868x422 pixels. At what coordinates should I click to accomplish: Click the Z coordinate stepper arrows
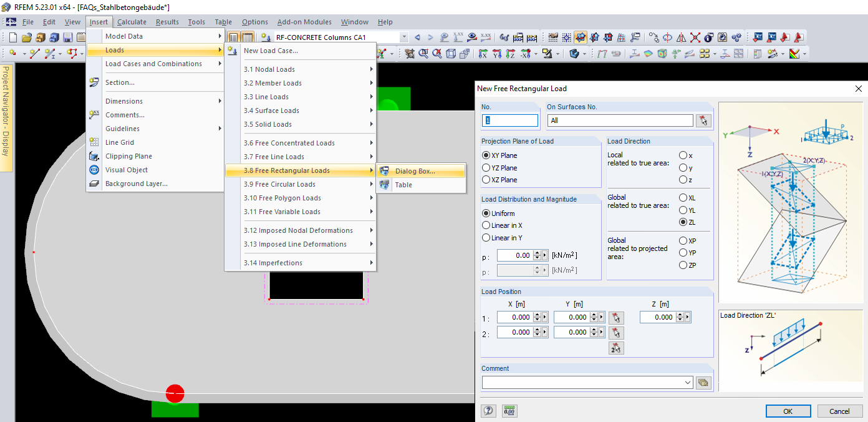680,317
